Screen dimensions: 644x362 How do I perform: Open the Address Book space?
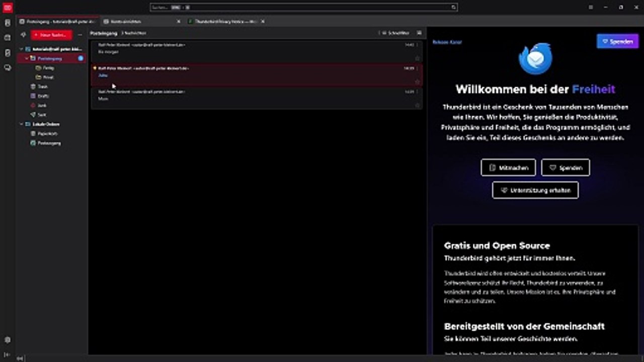(8, 23)
